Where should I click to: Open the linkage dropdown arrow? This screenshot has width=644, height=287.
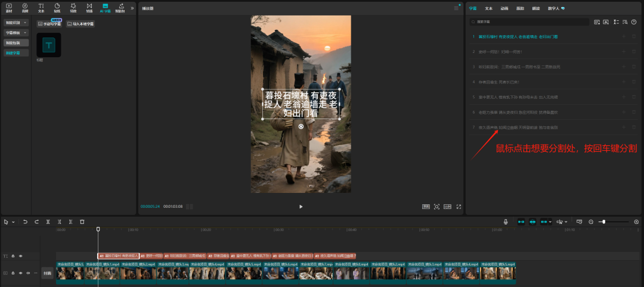pyautogui.click(x=550, y=222)
